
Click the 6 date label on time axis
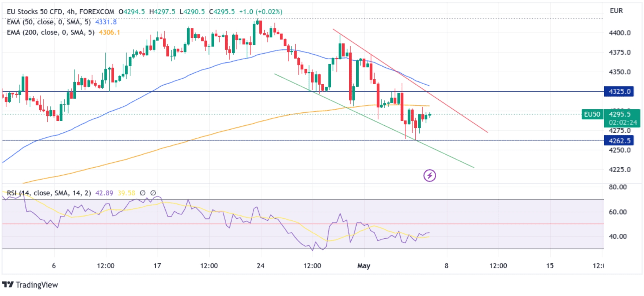pyautogui.click(x=54, y=266)
